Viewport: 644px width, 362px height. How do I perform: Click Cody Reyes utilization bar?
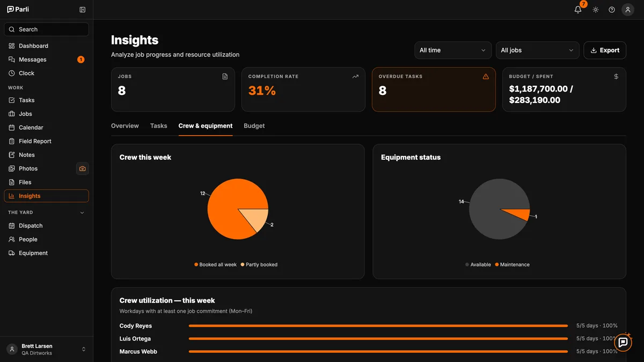[378, 326]
